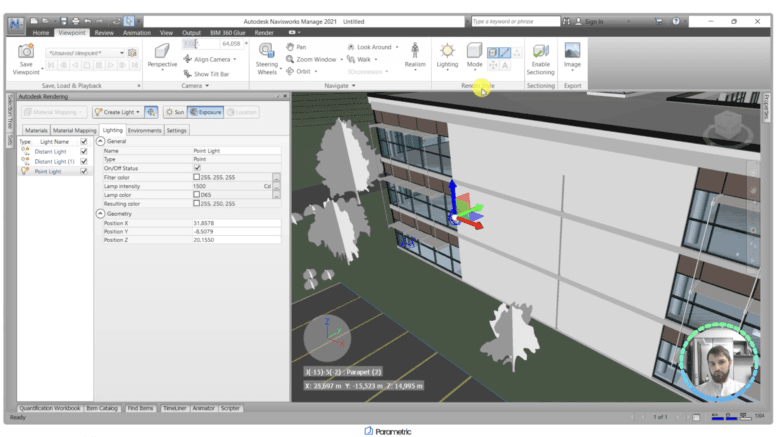776x437 pixels.
Task: Open the Materials tab in rendering panel
Action: point(36,130)
